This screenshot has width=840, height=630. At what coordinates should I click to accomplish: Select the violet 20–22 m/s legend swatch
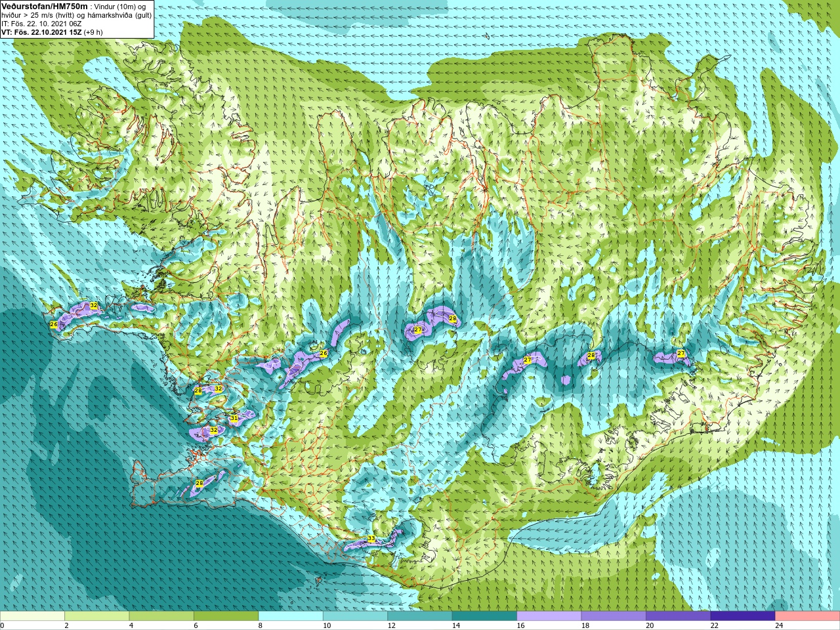(x=679, y=616)
